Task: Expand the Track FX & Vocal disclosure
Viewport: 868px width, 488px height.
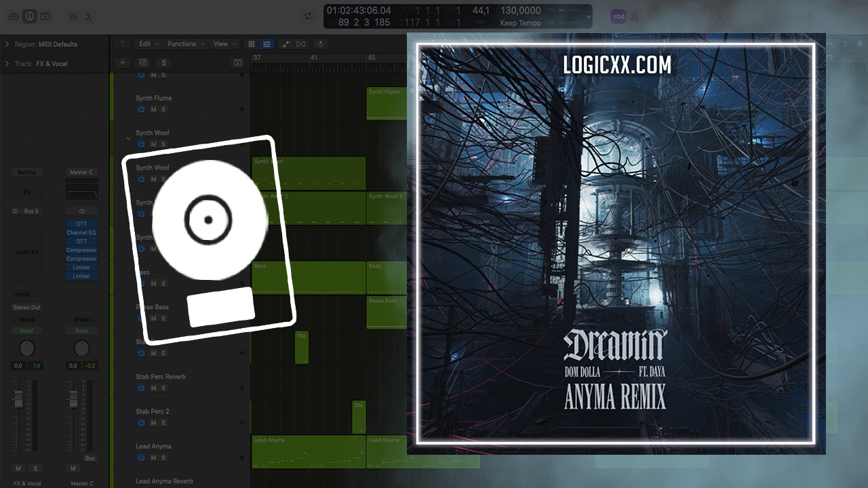Action: pyautogui.click(x=7, y=64)
